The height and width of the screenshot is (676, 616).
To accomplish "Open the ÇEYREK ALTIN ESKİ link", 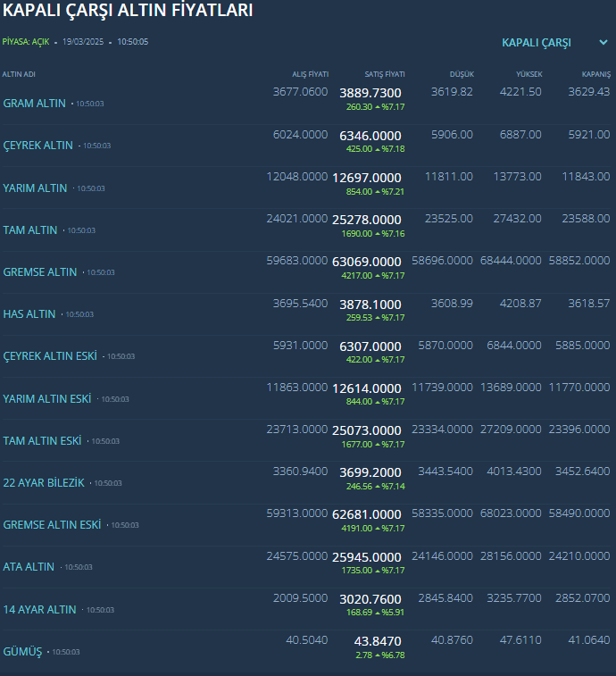I will (x=50, y=356).
